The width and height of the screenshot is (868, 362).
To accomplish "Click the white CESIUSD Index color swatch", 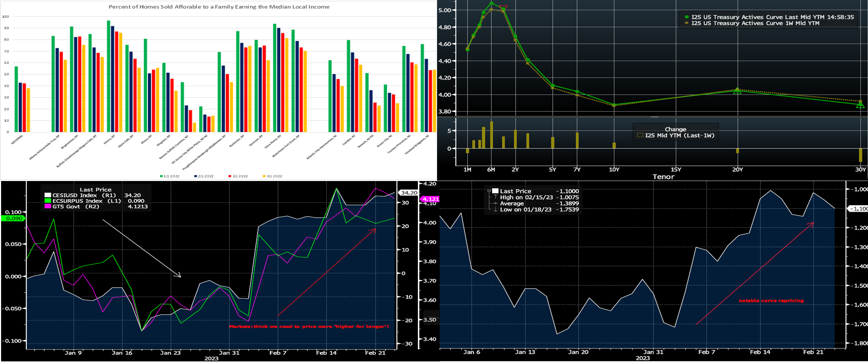I will click(48, 195).
